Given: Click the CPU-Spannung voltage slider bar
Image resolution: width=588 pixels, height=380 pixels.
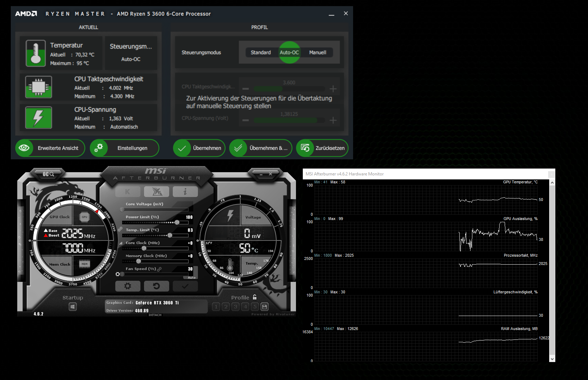Looking at the screenshot, I should (289, 120).
